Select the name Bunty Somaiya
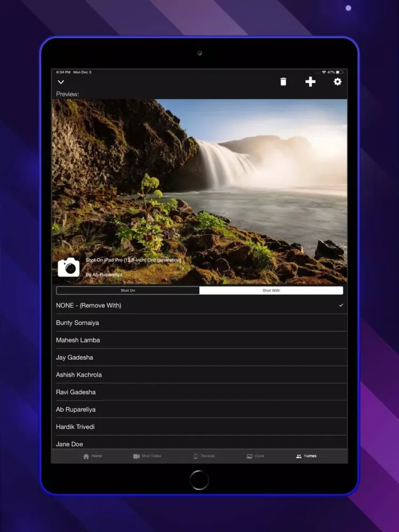This screenshot has width=399, height=532. (x=199, y=323)
